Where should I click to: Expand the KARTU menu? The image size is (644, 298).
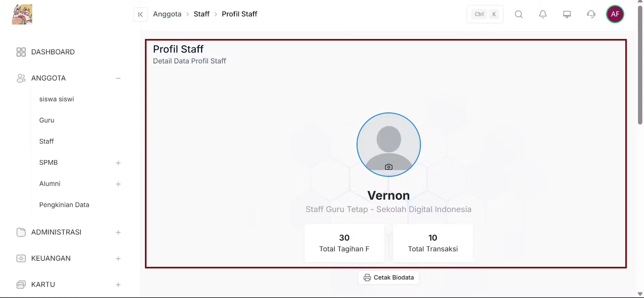tap(118, 285)
